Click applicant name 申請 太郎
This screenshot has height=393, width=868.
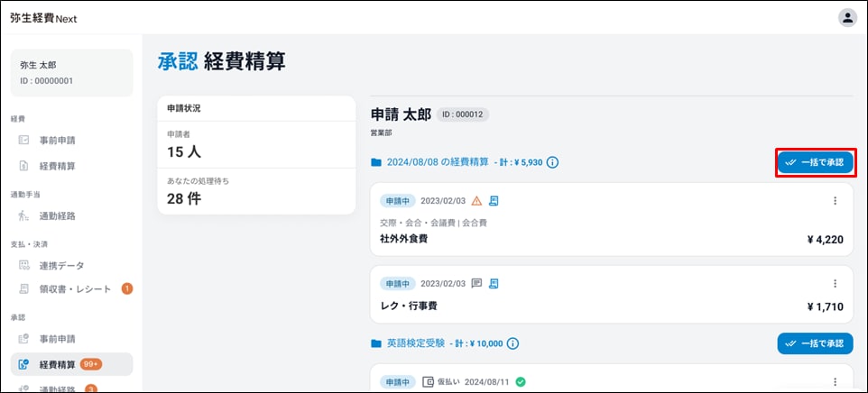tap(402, 114)
